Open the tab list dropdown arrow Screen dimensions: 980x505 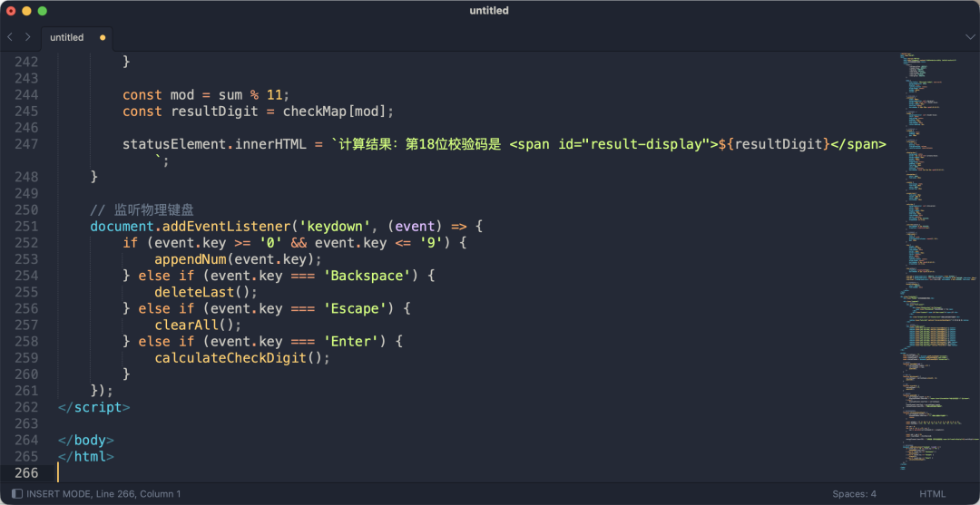click(969, 37)
